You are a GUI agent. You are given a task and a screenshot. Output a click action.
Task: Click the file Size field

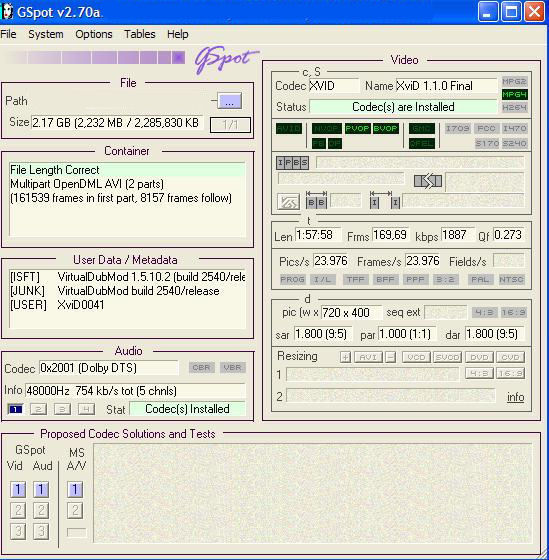pos(117,123)
